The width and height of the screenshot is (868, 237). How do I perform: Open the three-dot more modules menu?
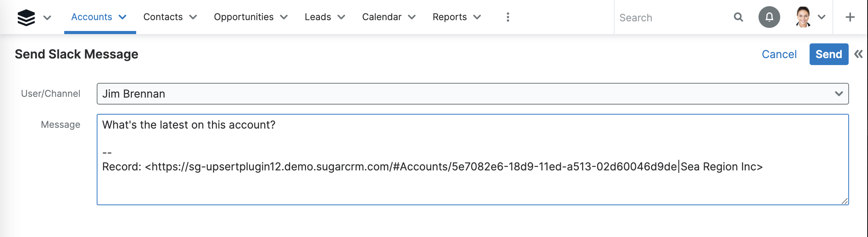(508, 17)
